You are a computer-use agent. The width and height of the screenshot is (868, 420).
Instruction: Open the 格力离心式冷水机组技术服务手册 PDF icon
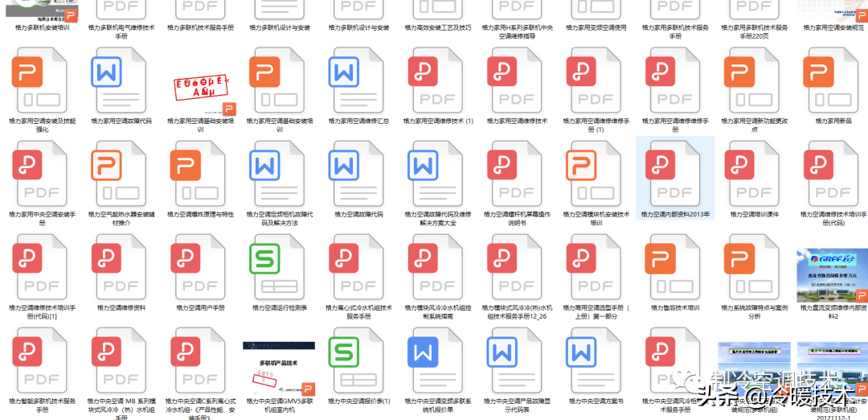[355, 267]
